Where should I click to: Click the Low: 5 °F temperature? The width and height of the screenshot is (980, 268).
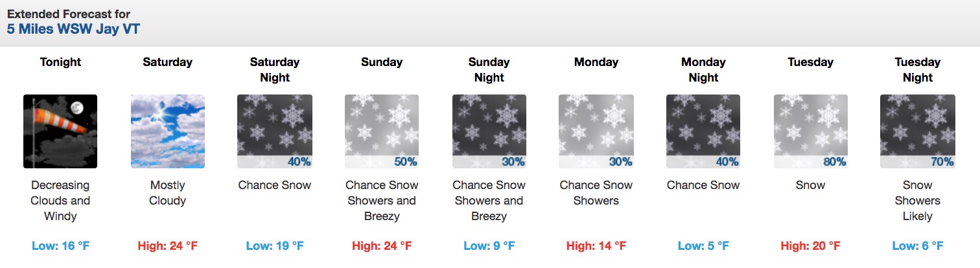(703, 246)
